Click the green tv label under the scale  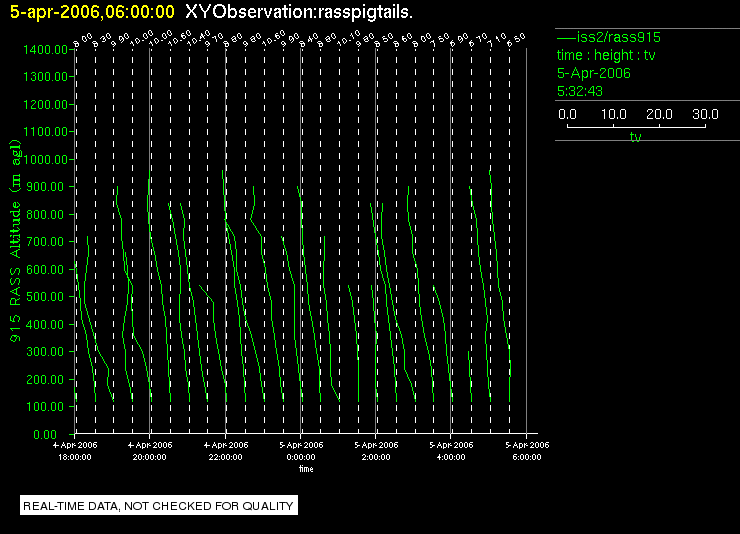[635, 137]
